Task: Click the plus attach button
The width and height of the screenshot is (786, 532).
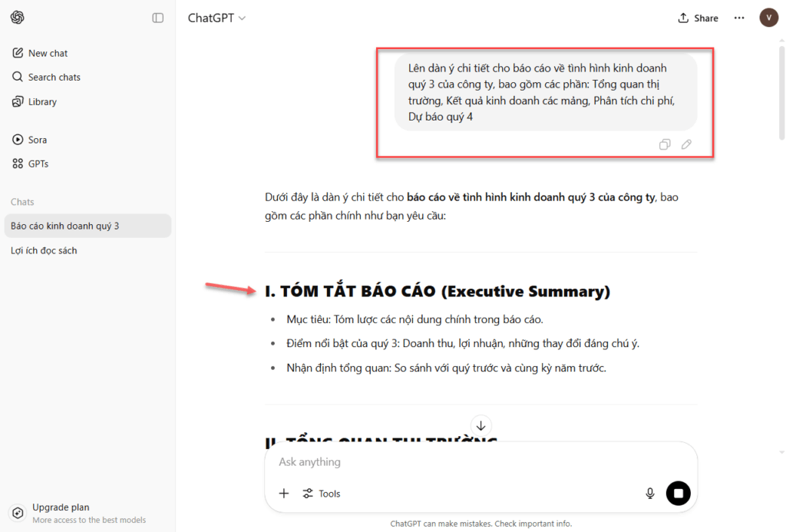Action: [x=284, y=494]
